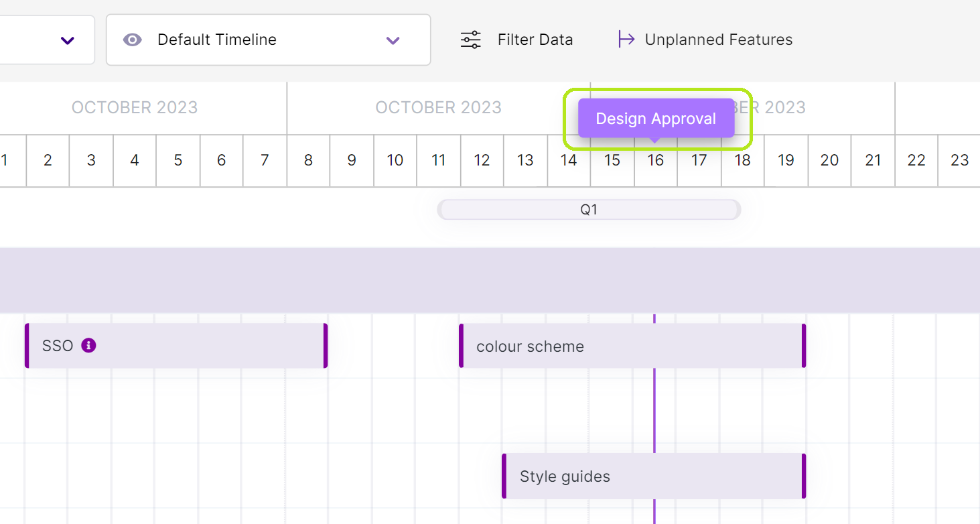
Task: Click the Filter Data label
Action: point(535,40)
